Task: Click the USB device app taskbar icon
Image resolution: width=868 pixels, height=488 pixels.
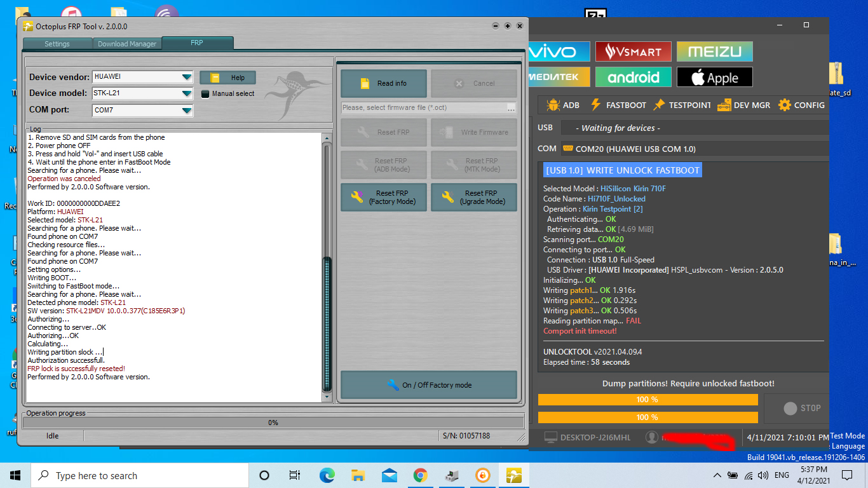Action: coord(451,475)
